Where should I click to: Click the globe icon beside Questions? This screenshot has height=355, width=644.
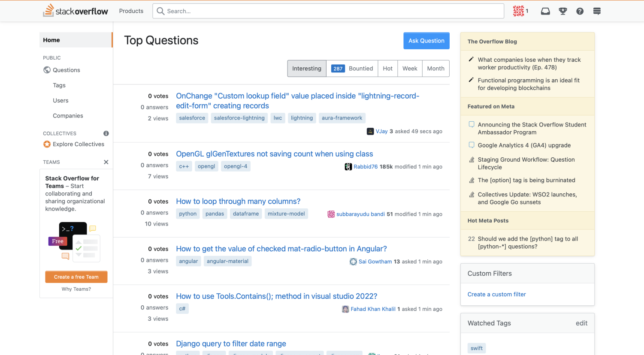tap(47, 70)
